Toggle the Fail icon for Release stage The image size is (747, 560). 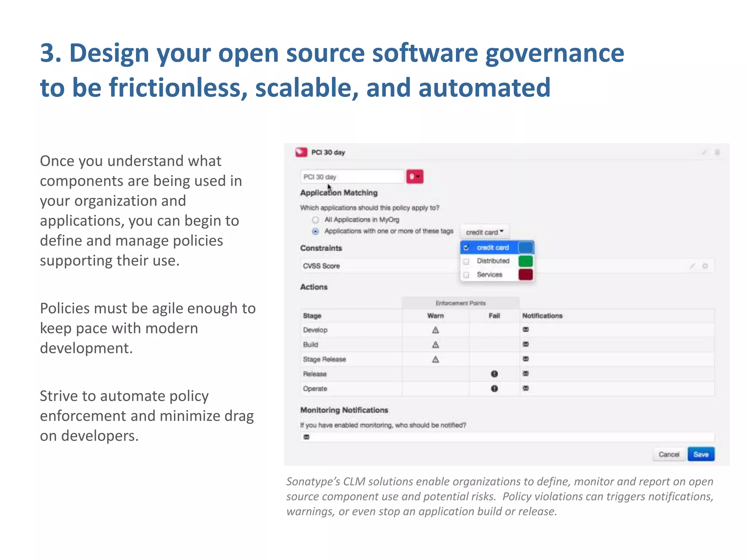coord(494,374)
